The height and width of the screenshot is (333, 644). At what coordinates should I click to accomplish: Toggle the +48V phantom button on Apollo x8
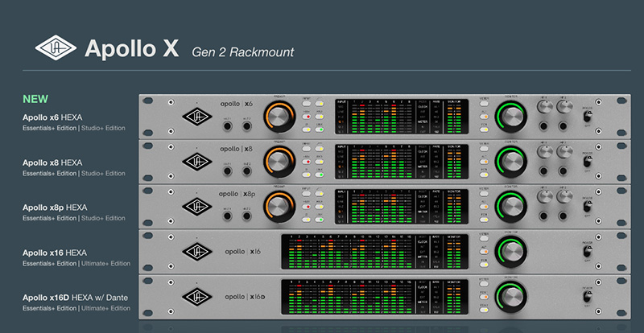coord(306,161)
